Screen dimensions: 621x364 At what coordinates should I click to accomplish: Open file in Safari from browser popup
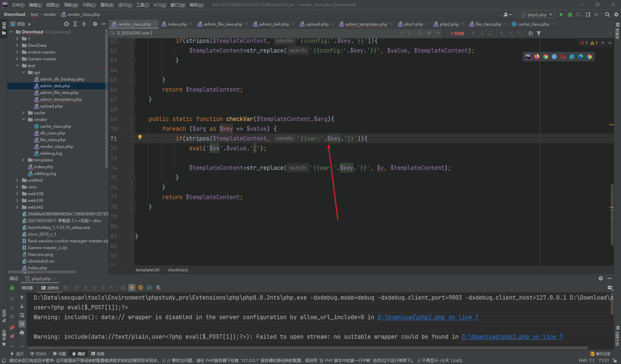click(x=554, y=57)
